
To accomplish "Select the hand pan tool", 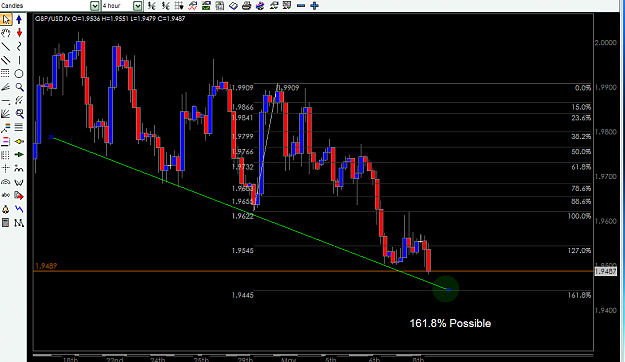I will coord(6,33).
